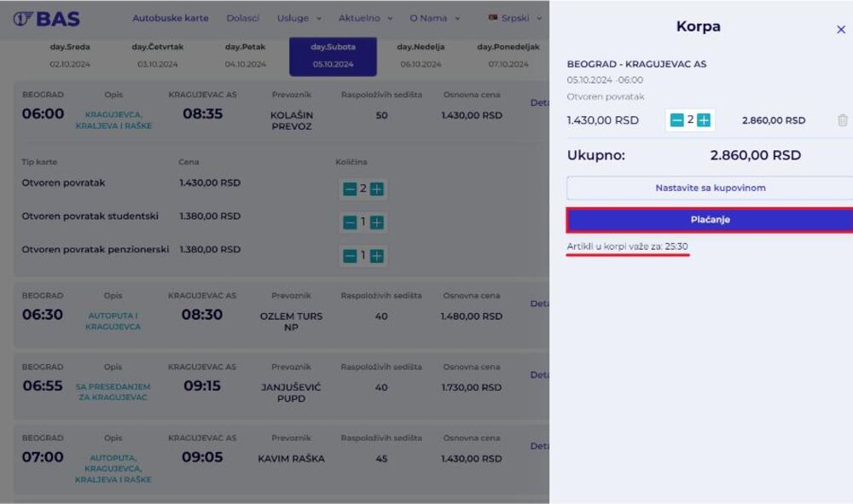Screen dimensions: 853x504
Task: Open the Dolasci menu item
Action: (242, 18)
